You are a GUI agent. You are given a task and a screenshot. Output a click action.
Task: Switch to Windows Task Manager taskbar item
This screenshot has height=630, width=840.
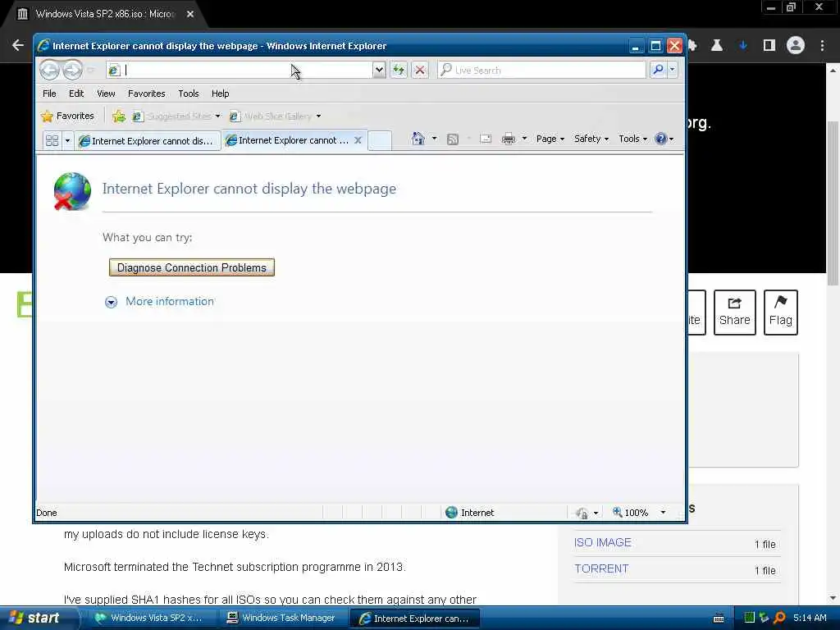(283, 618)
